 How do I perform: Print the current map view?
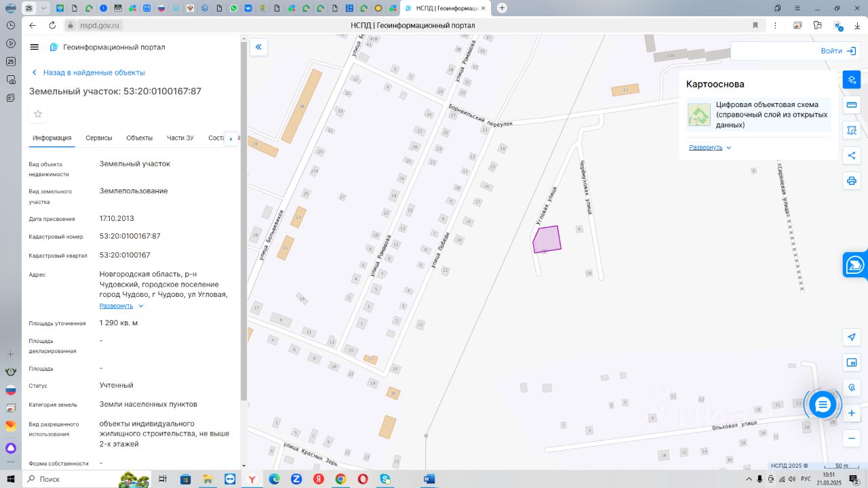pyautogui.click(x=852, y=181)
